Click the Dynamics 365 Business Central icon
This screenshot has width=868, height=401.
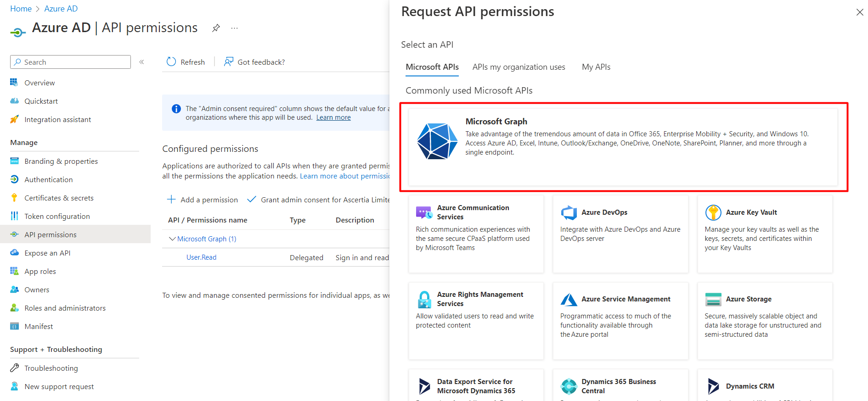[569, 386]
